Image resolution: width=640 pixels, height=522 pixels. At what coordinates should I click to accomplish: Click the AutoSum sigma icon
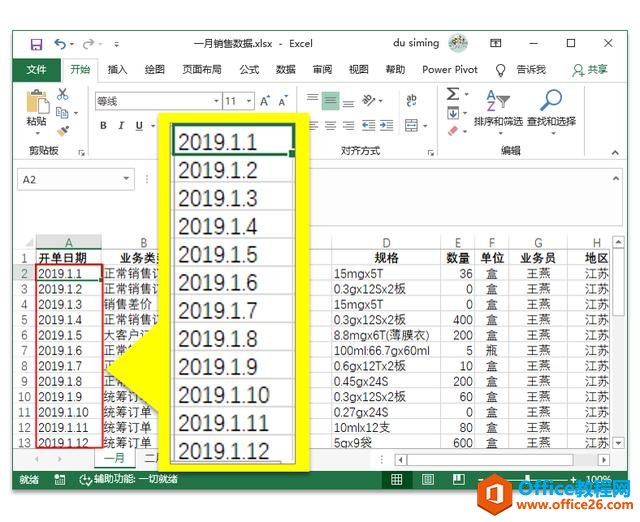(453, 94)
